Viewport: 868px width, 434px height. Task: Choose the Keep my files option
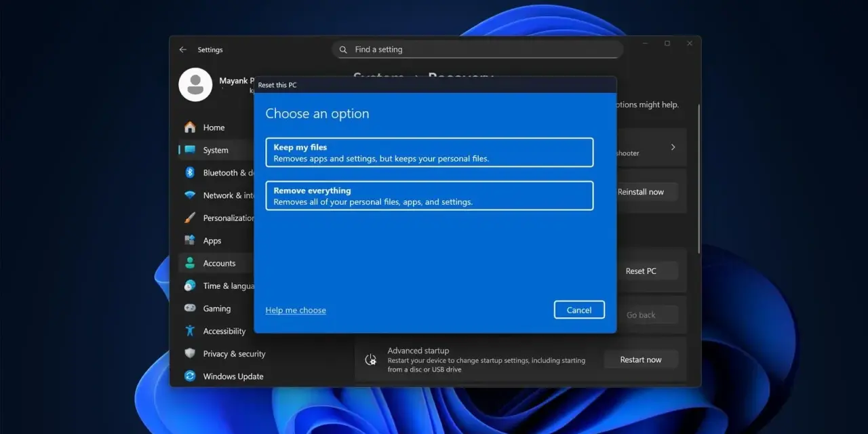429,153
